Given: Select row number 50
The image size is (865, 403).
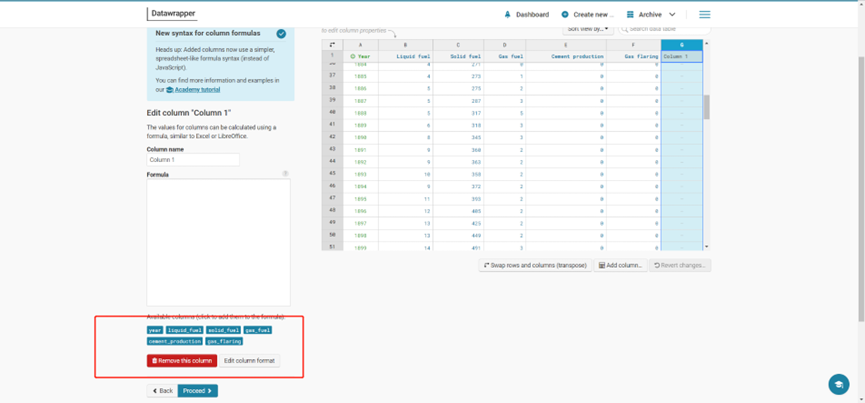Looking at the screenshot, I should click(332, 235).
